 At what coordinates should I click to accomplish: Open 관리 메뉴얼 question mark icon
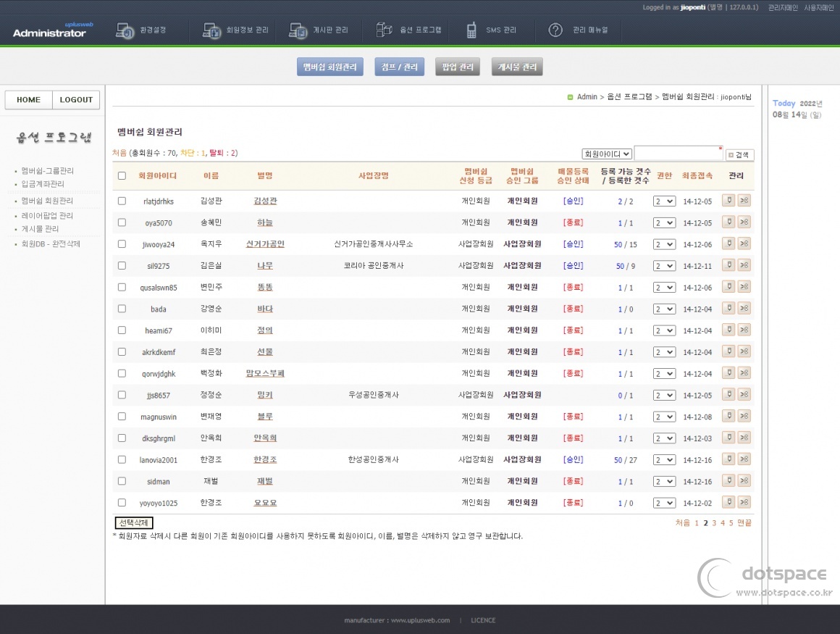coord(555,30)
